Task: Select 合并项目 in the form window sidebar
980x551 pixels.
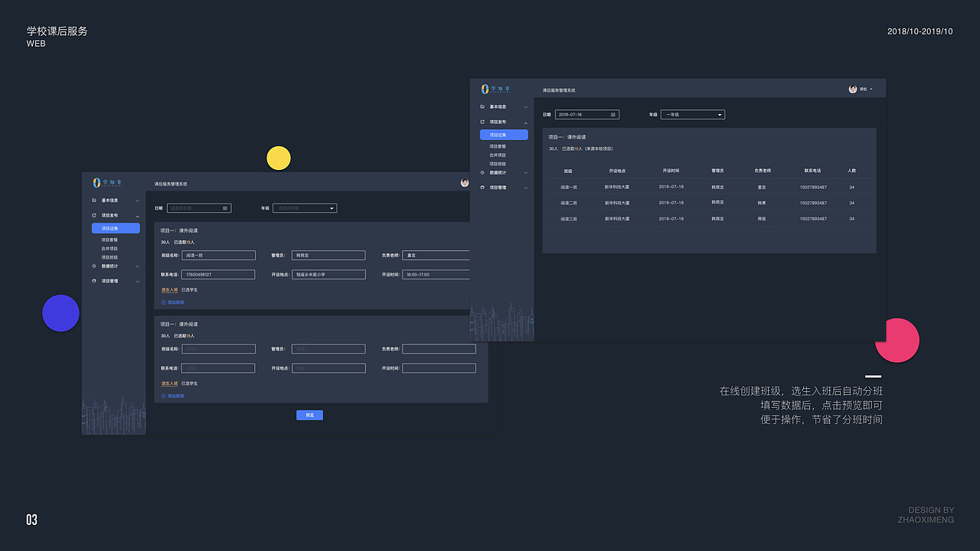Action: 109,249
